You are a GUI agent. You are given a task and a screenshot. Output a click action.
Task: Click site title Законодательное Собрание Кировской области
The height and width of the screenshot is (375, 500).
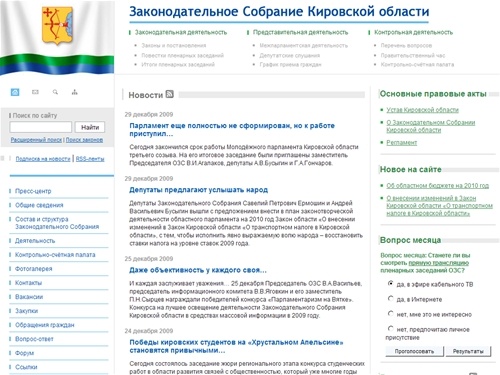tap(279, 12)
